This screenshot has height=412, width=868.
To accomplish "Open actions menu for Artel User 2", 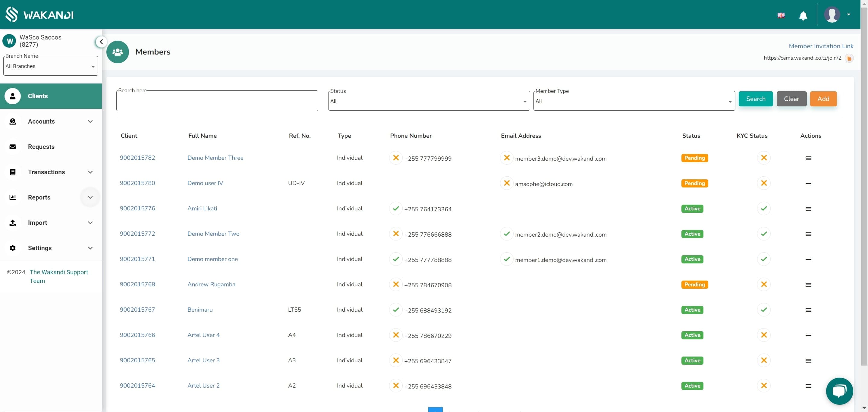I will coord(808,386).
